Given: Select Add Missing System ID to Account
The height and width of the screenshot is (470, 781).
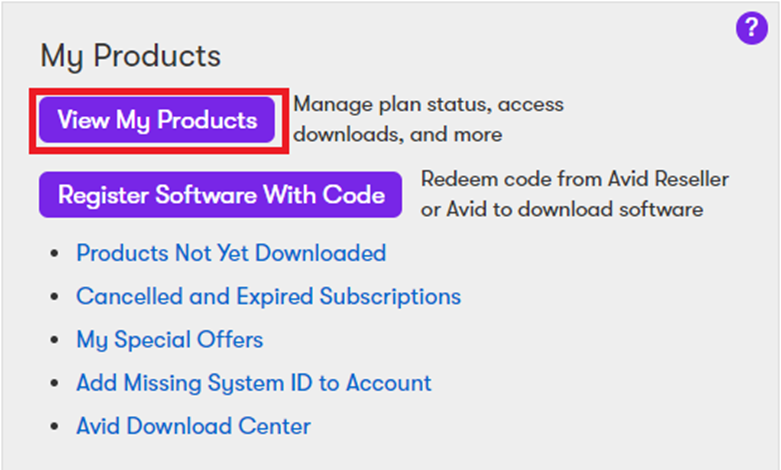Looking at the screenshot, I should coord(254,383).
